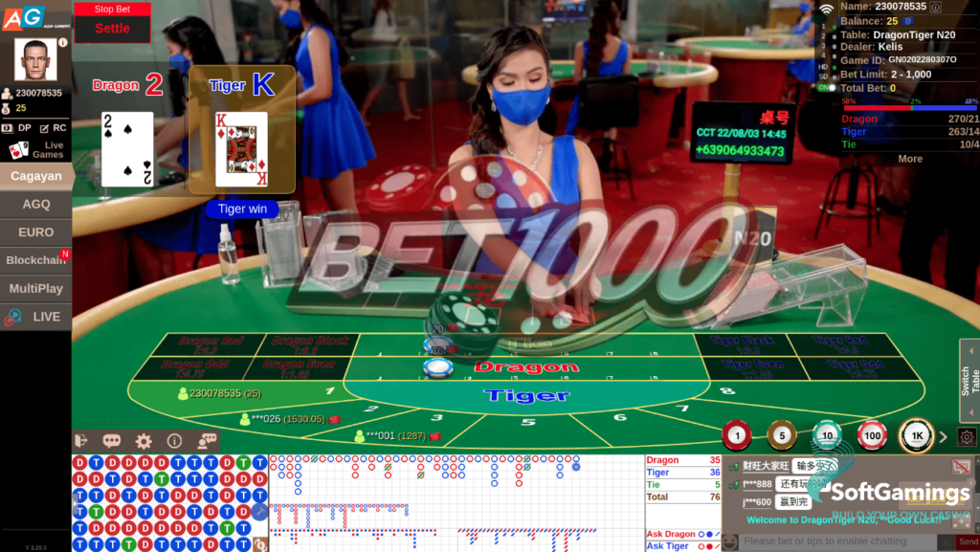Open customer support chat icon

pyautogui.click(x=207, y=441)
